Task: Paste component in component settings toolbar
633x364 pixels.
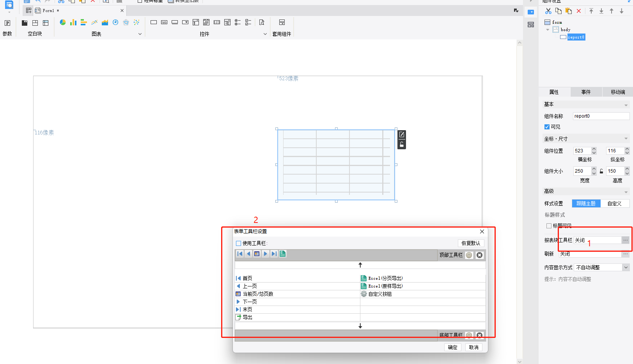Action: pos(569,11)
